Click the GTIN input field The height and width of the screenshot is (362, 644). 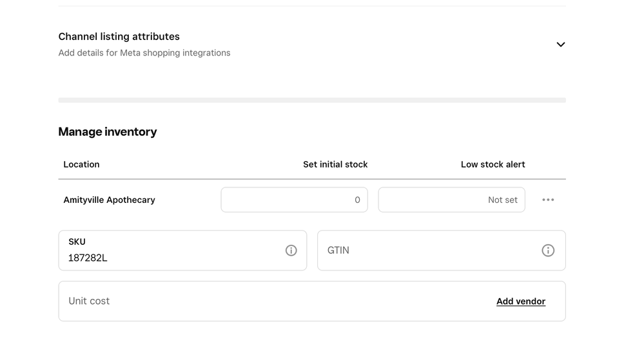pyautogui.click(x=441, y=251)
